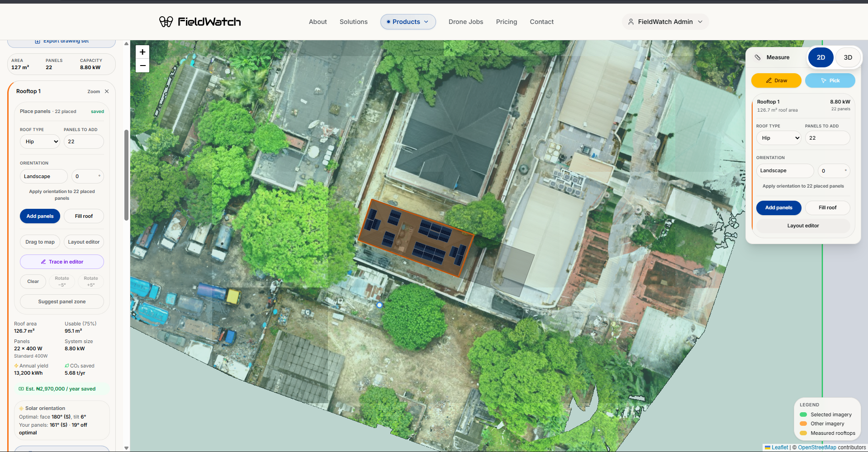This screenshot has width=868, height=452.
Task: Open right panel Landscape orientation selector
Action: point(785,170)
